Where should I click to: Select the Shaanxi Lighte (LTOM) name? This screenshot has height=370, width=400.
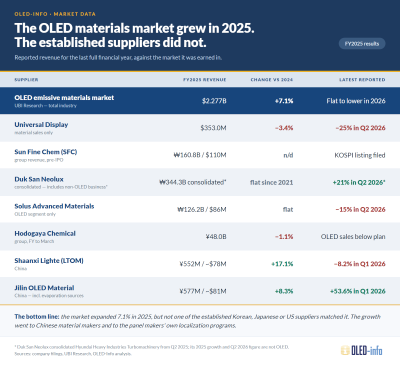[49, 261]
